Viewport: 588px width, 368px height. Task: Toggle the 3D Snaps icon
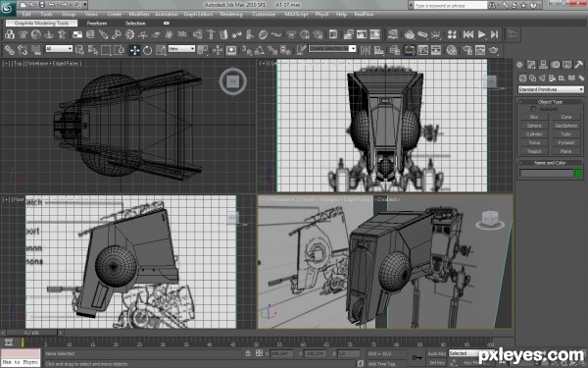point(246,50)
